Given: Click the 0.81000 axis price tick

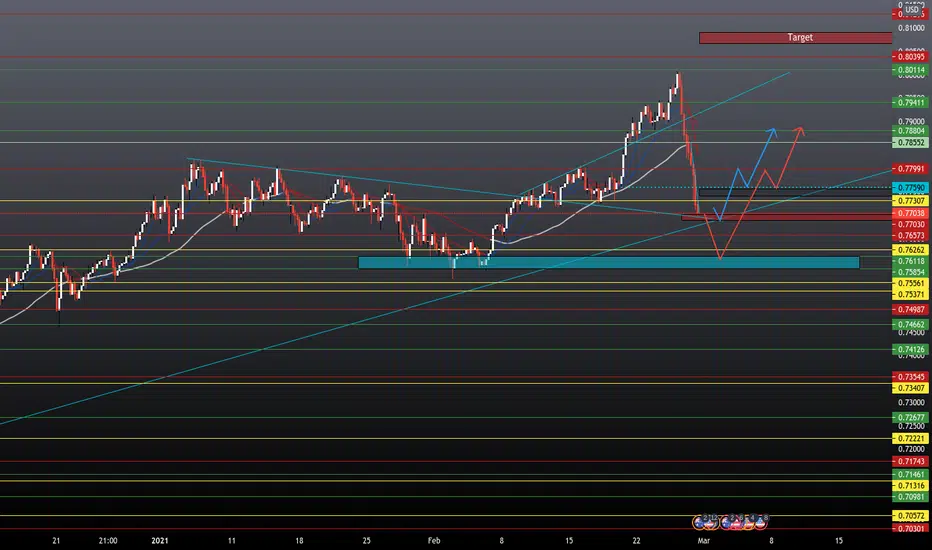Looking at the screenshot, I should (x=911, y=28).
